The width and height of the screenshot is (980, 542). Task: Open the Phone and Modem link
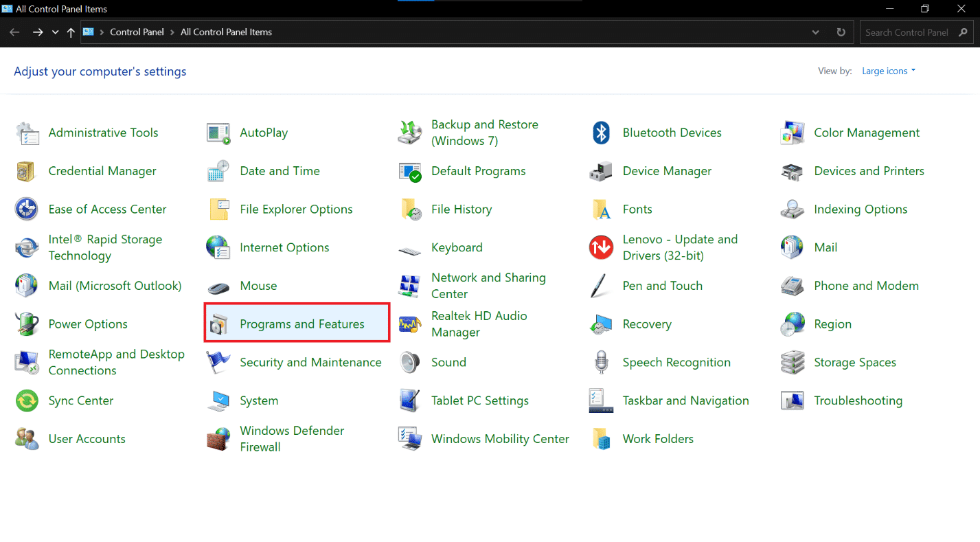point(866,286)
